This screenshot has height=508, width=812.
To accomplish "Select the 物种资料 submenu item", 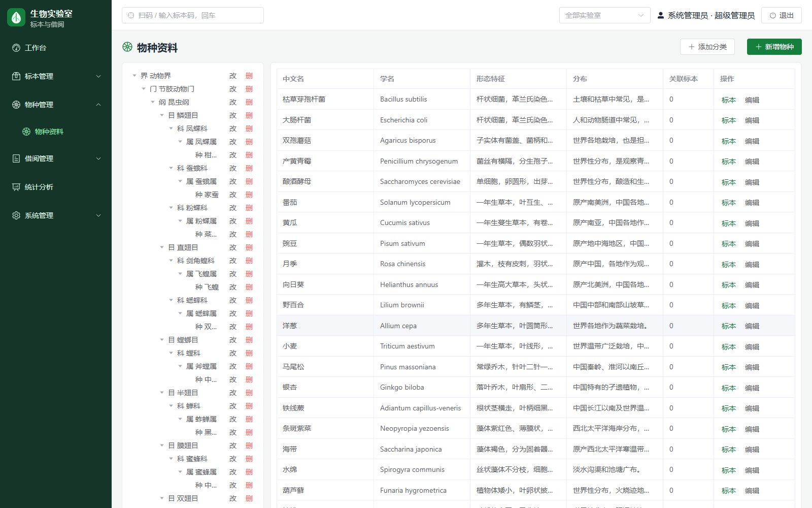I will [x=56, y=132].
